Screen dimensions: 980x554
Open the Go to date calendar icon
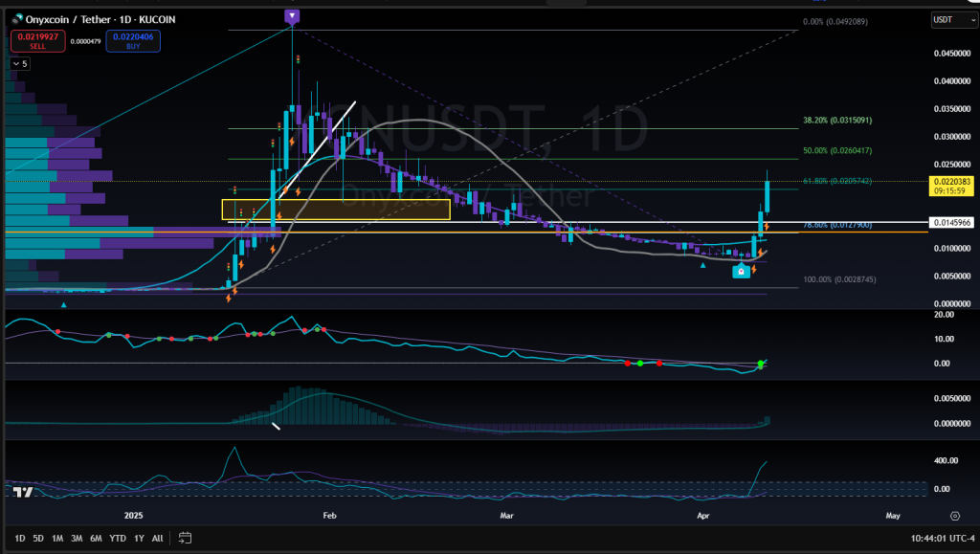185,538
